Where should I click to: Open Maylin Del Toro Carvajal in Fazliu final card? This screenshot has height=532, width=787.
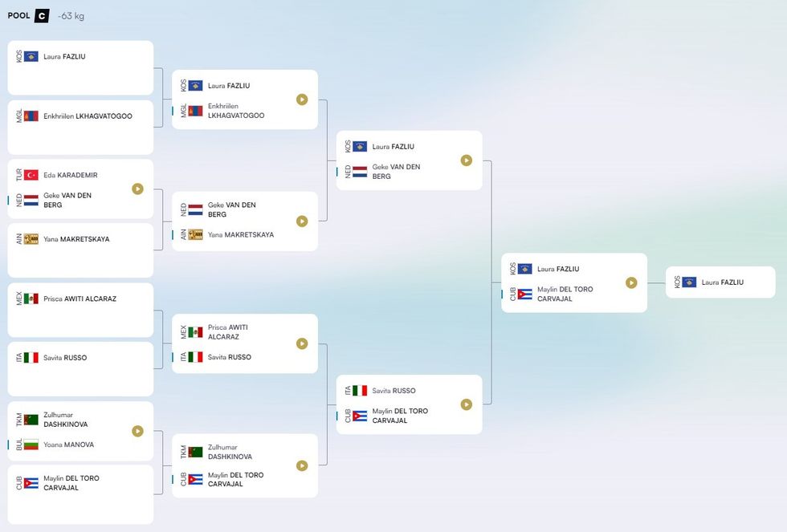pos(565,294)
